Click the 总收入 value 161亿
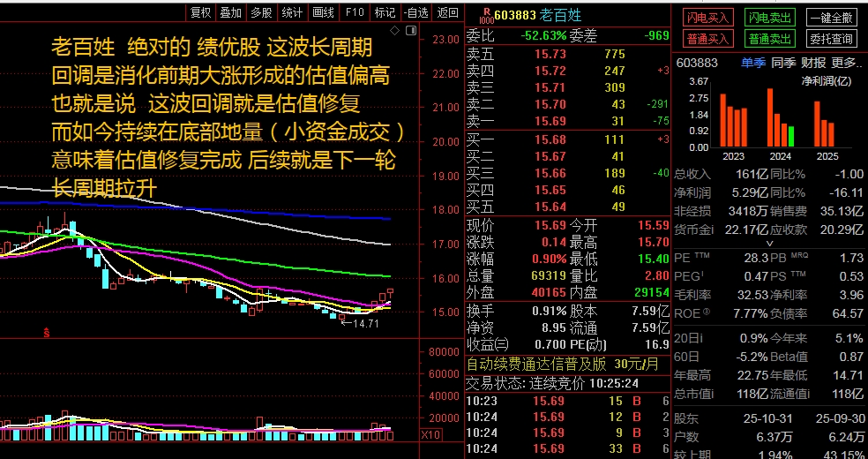The height and width of the screenshot is (459, 868). [x=752, y=175]
